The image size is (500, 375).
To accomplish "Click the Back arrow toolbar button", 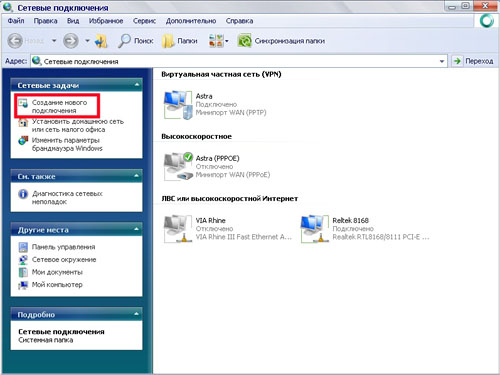I will [x=15, y=41].
